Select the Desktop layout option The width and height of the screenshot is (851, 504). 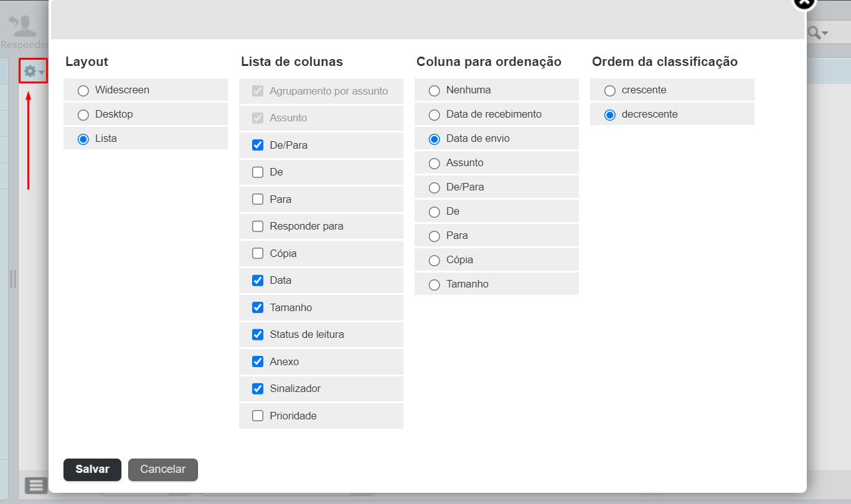(x=83, y=114)
